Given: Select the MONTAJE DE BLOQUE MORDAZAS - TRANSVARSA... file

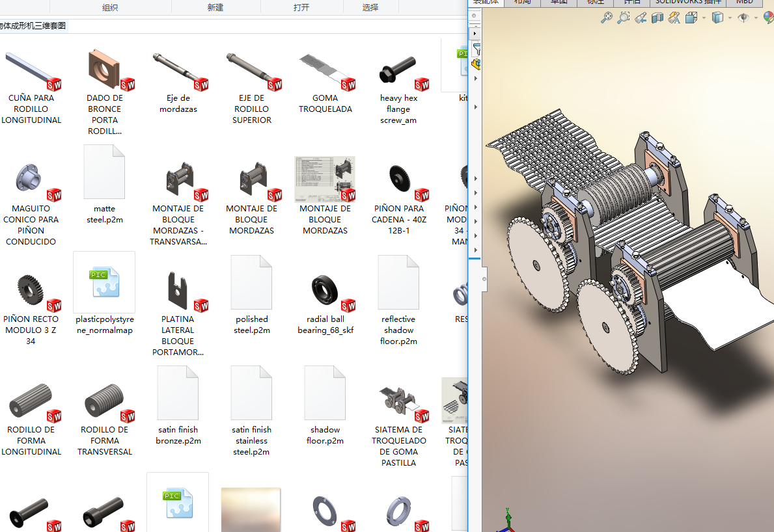Looking at the screenshot, I should 178,204.
